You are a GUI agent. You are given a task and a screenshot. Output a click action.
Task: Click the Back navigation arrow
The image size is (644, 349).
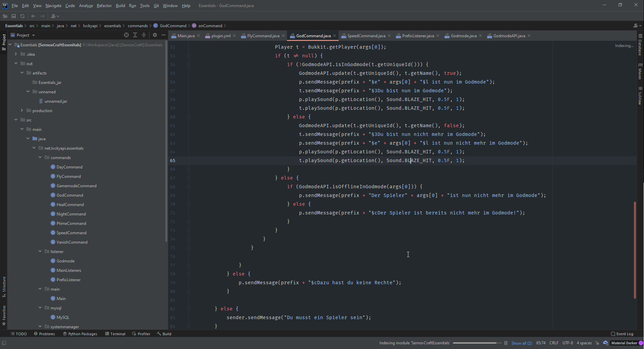tap(33, 16)
